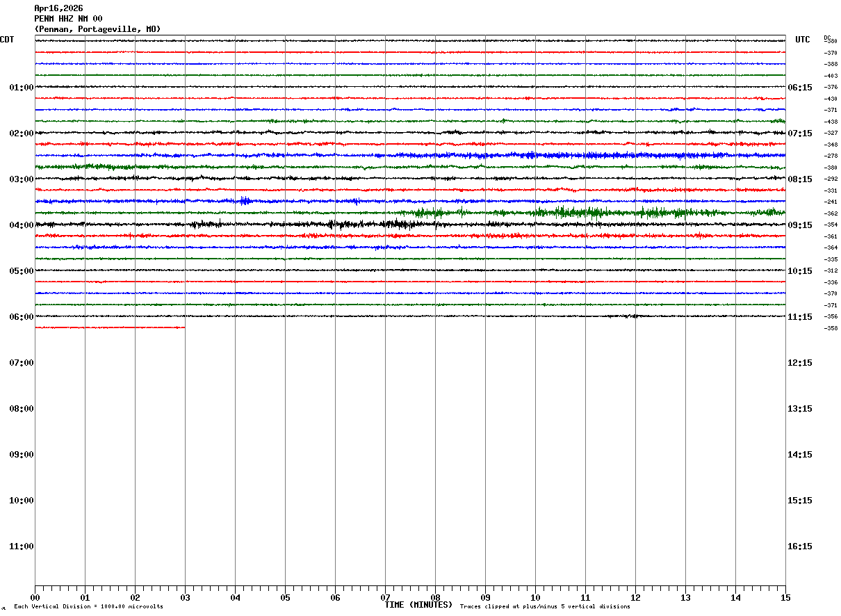Image resolution: width=841 pixels, height=616 pixels.
Task: Click the 06:15 UTC time label
Action: pos(800,88)
